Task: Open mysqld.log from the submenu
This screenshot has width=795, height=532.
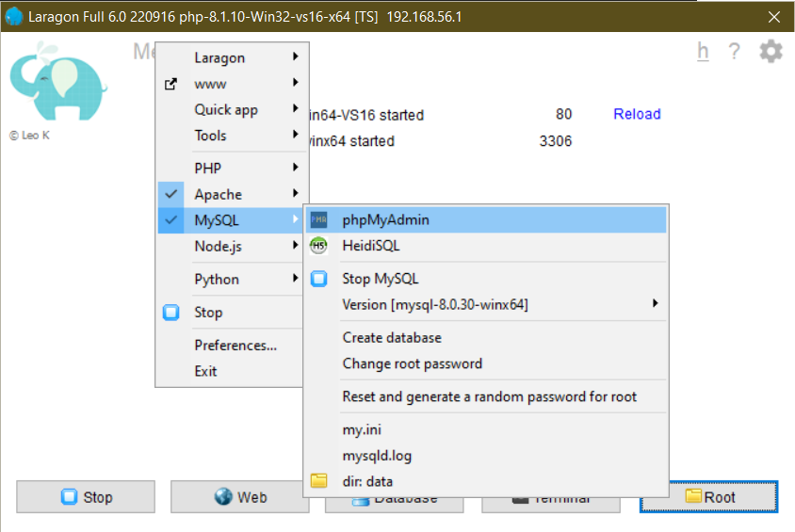Action: point(486,456)
